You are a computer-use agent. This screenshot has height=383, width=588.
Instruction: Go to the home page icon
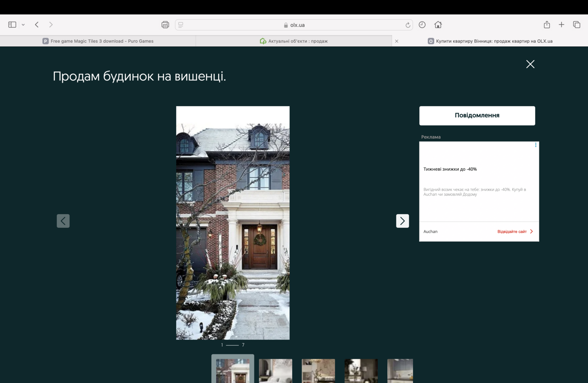(438, 25)
